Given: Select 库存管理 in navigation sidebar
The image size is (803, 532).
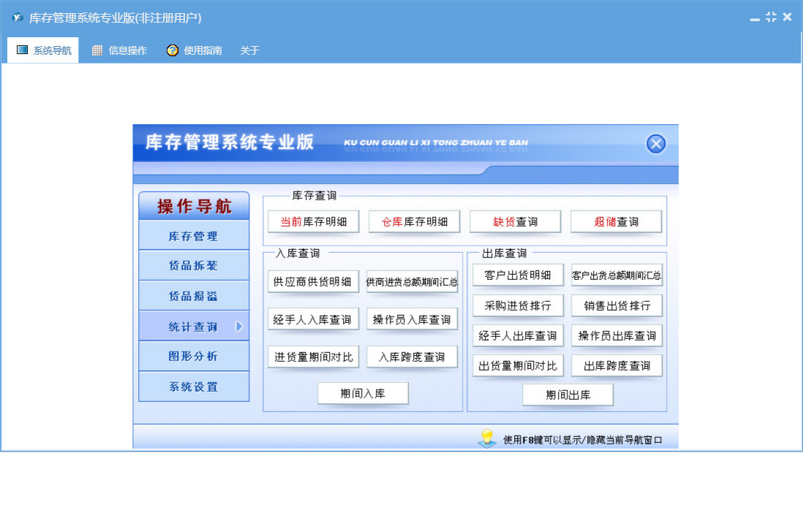Looking at the screenshot, I should tap(194, 237).
